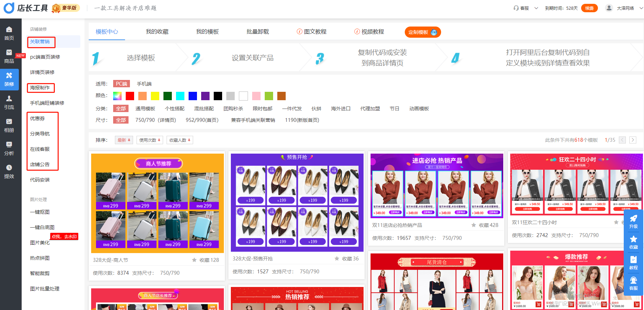Open the 双11进店必抢热销产品 template thumbnail

point(437,186)
